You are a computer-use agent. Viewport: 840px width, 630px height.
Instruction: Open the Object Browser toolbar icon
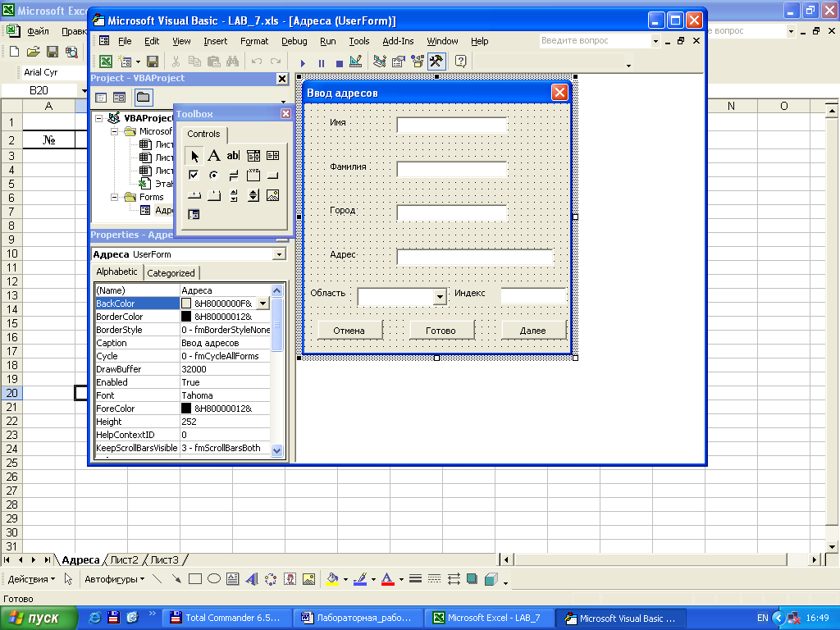[x=418, y=62]
